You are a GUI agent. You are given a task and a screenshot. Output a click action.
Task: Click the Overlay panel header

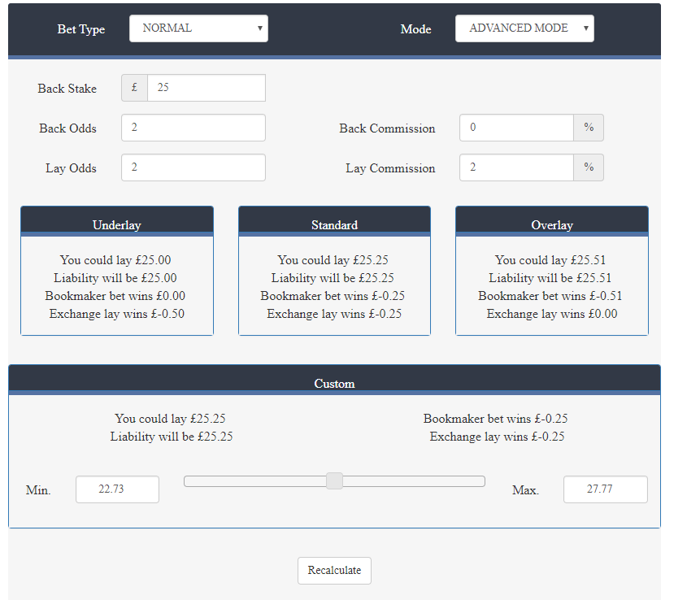[552, 221]
